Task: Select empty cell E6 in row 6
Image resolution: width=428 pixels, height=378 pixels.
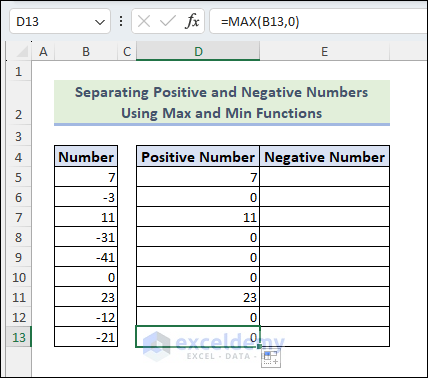Action: [324, 197]
